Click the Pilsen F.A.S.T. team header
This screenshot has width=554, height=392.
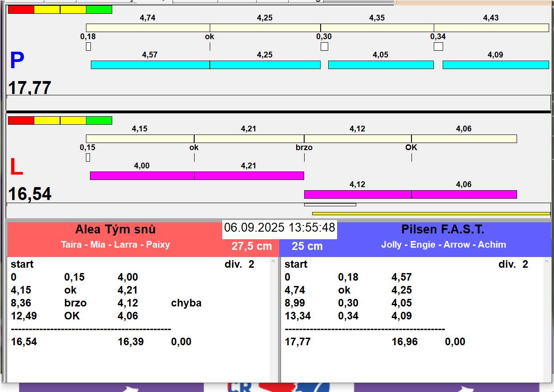[443, 229]
